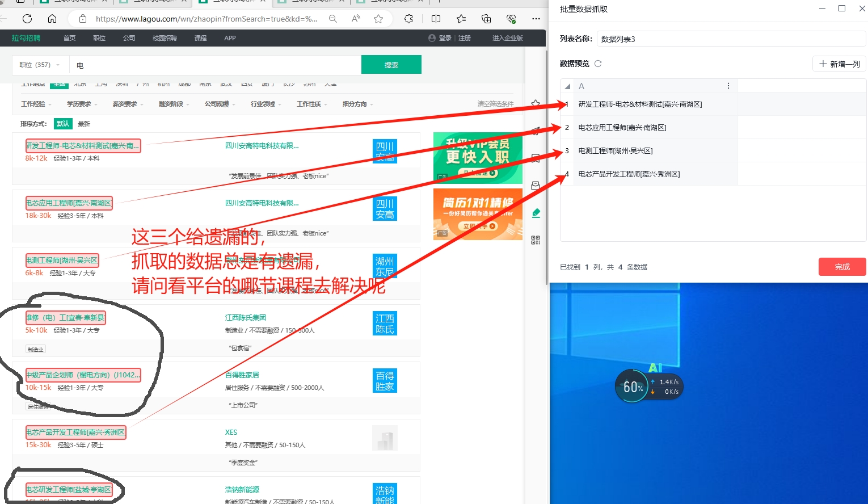
Task: Open column A three-dot options menu
Action: (728, 86)
